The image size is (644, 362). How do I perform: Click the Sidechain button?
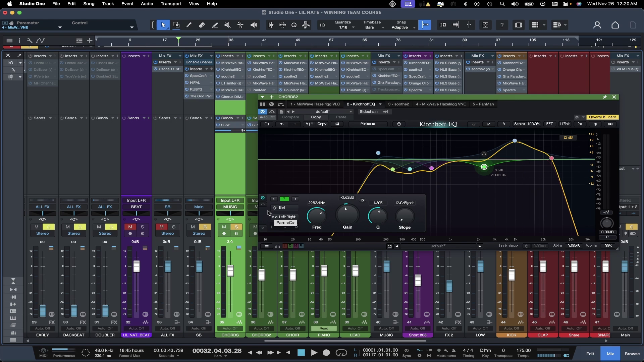click(368, 112)
